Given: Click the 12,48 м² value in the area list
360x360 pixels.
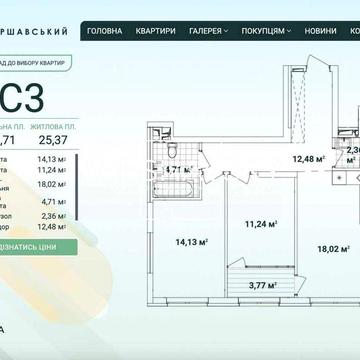Looking at the screenshot, I should [x=52, y=227].
